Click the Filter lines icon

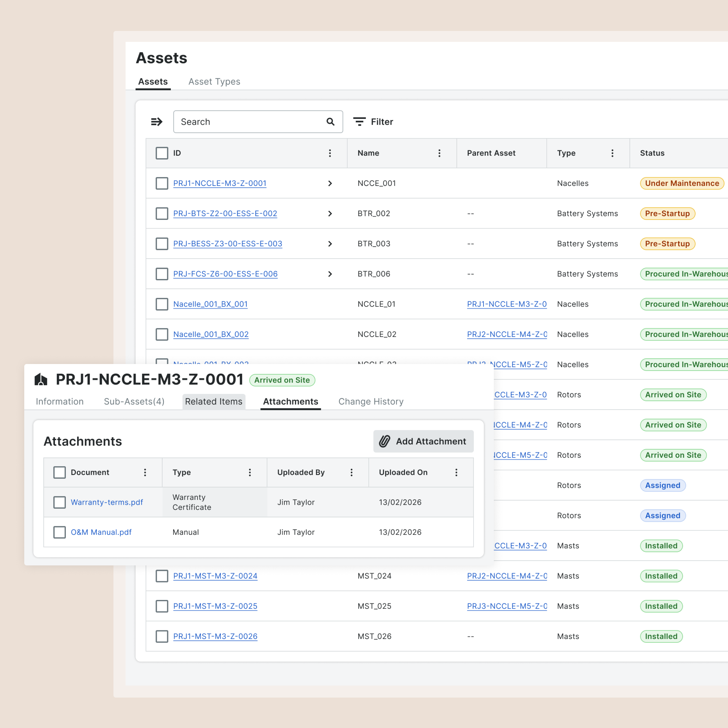click(359, 122)
